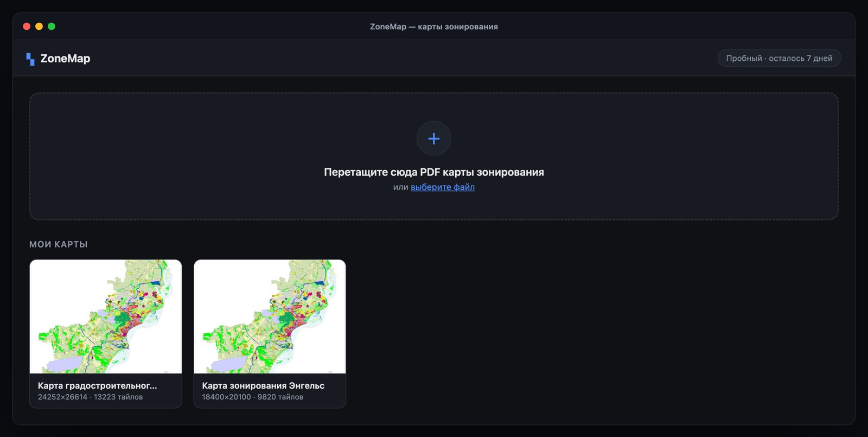Close the window with the red button

[x=27, y=26]
